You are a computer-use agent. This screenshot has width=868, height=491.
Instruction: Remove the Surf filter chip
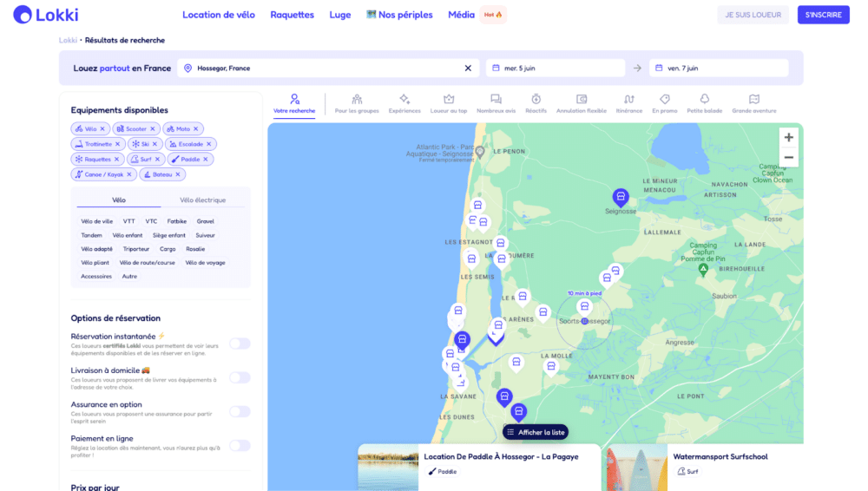(158, 160)
